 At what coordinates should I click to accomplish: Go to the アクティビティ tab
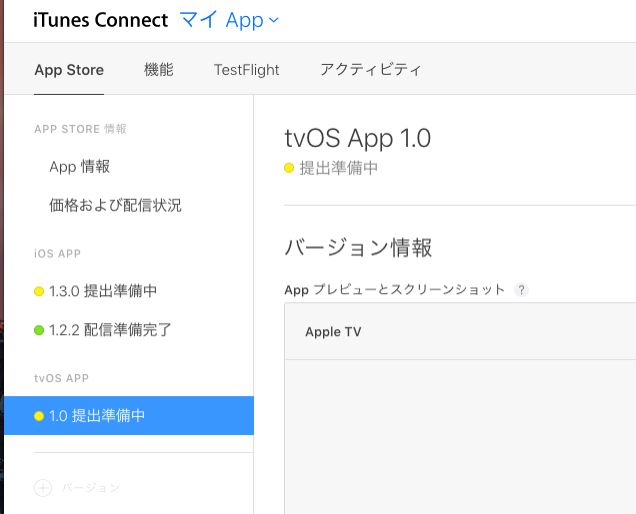click(371, 70)
